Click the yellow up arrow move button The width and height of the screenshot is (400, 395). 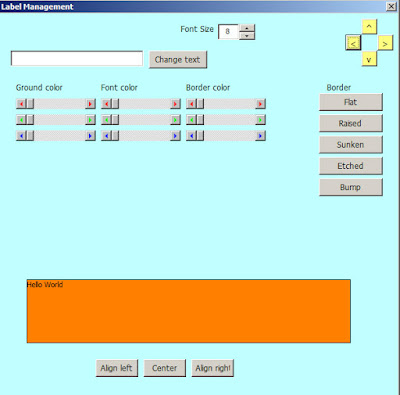[369, 27]
